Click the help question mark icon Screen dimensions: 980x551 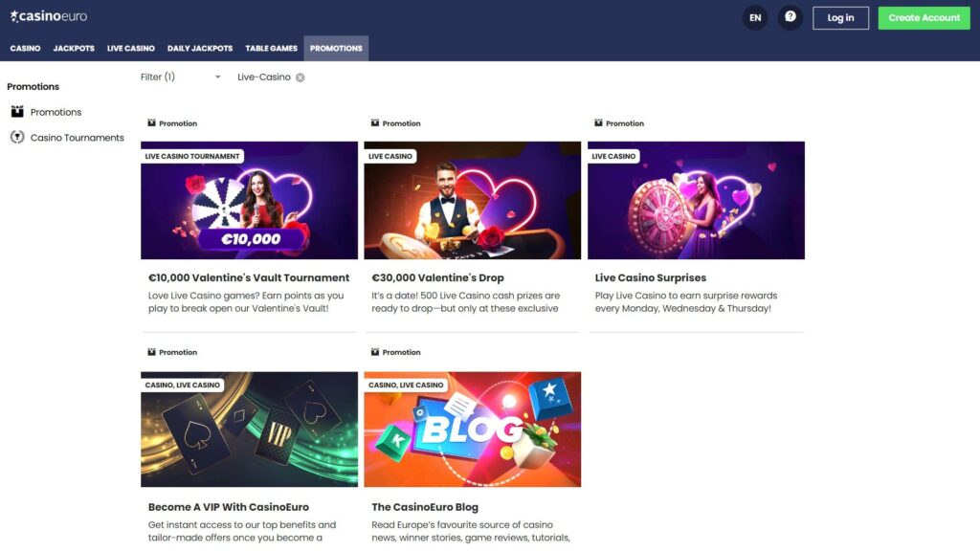[791, 17]
